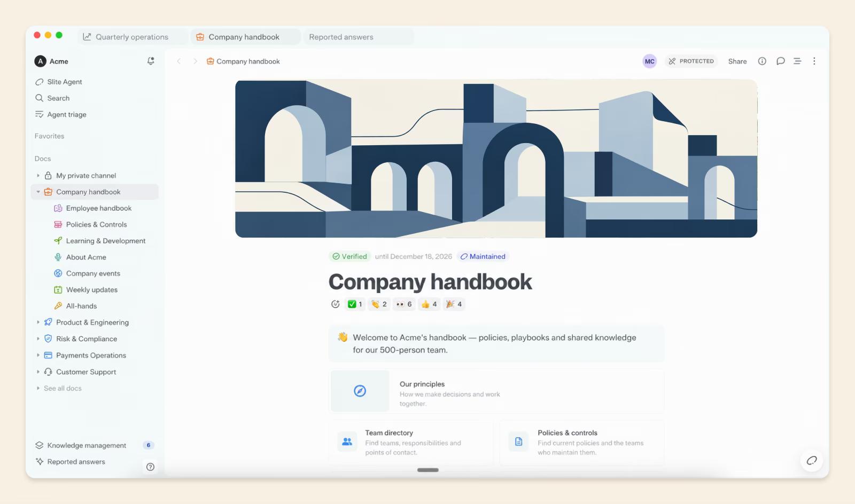Screen dimensions: 855x504
Task: Expand Product & Engineering
Action: click(x=38, y=322)
